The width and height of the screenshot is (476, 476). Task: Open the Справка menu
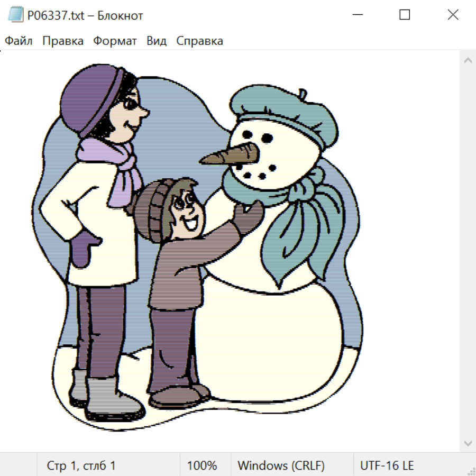199,41
